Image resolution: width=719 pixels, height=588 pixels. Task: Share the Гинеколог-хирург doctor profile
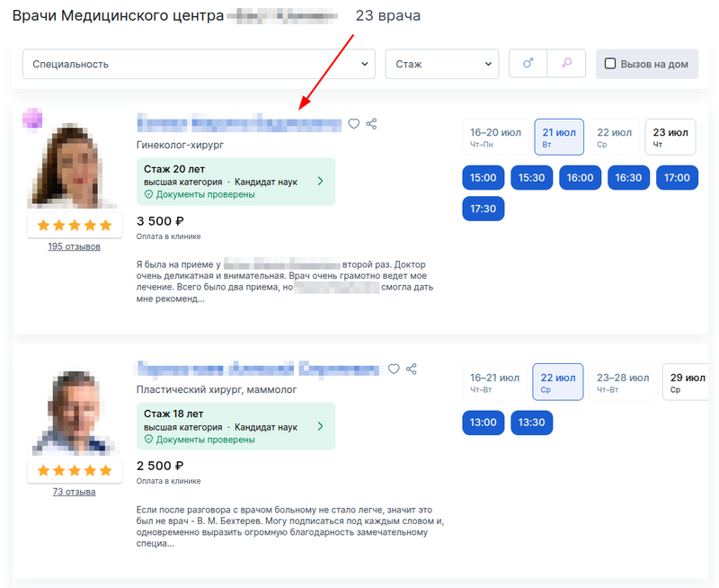click(x=371, y=123)
